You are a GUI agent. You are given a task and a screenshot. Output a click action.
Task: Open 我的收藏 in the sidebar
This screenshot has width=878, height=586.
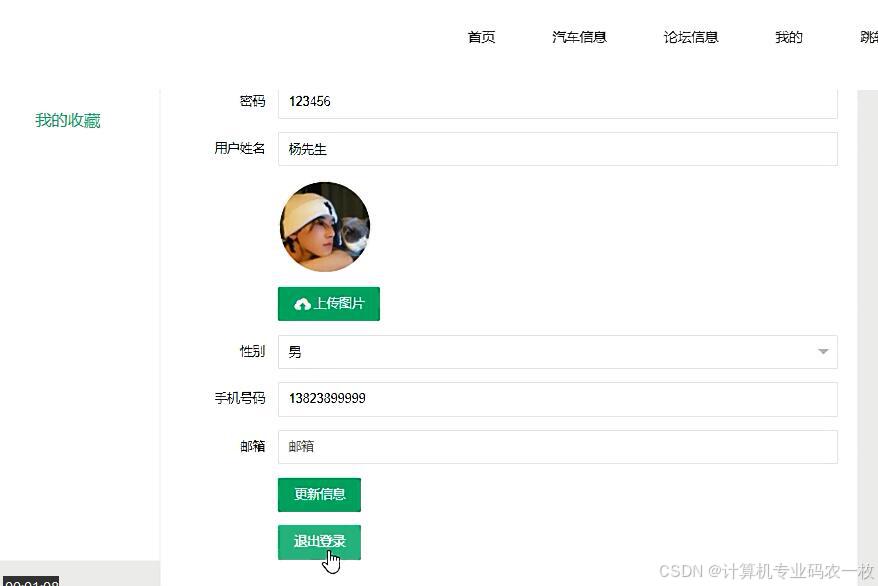tap(68, 120)
